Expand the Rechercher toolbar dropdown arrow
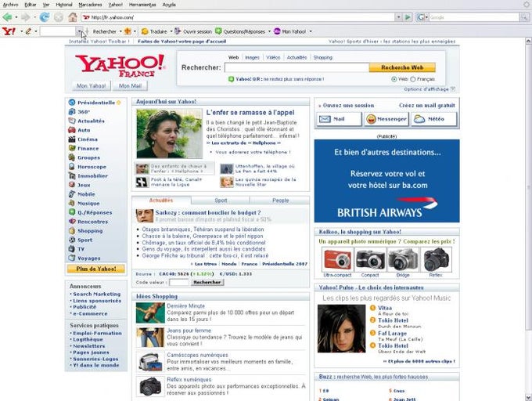The width and height of the screenshot is (532, 401). coord(120,31)
